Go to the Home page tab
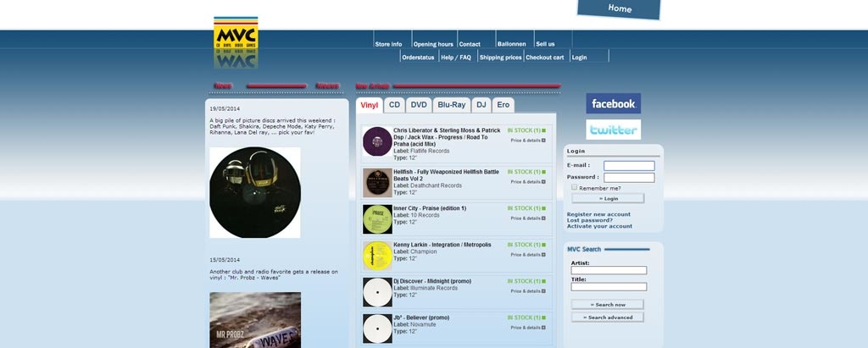The height and width of the screenshot is (348, 868). point(620,8)
